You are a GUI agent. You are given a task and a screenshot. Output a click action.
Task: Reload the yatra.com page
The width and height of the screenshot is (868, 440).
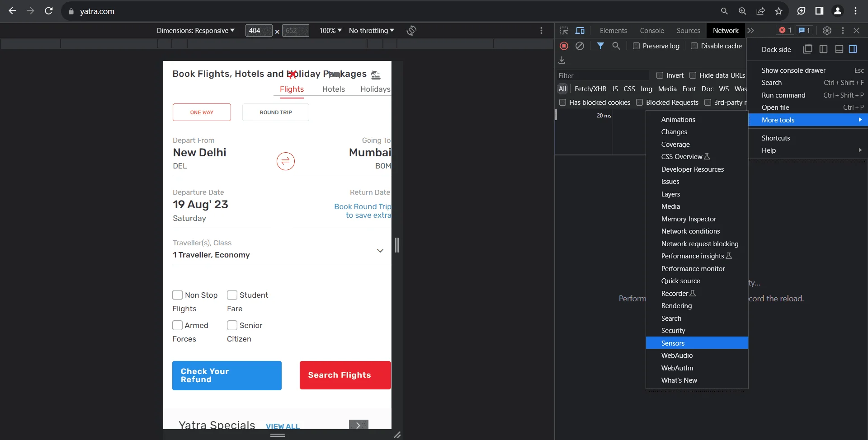[49, 11]
